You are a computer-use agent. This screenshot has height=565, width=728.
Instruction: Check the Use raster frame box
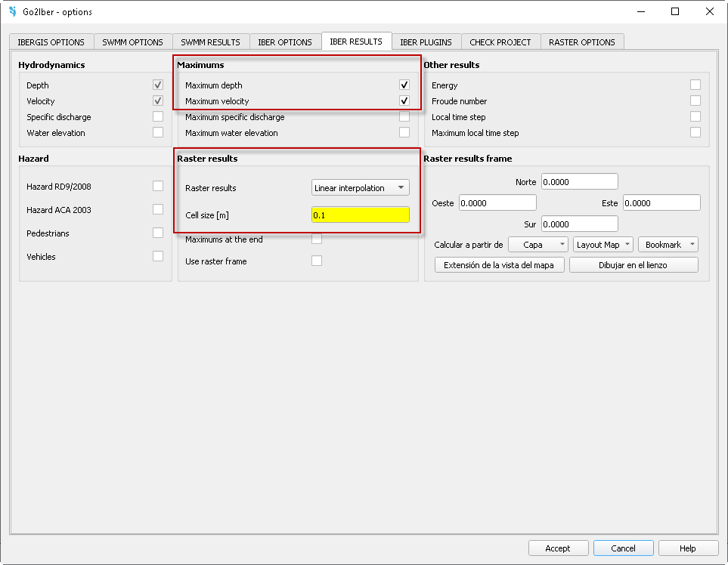coord(317,261)
